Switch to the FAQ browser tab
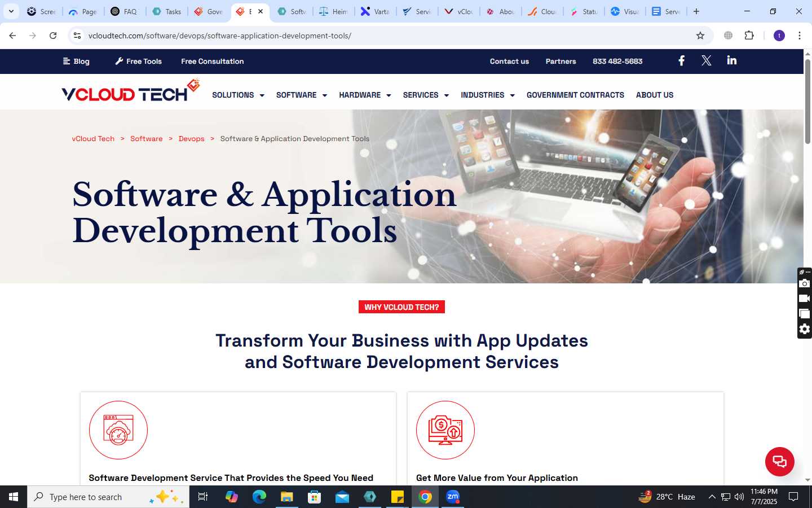 point(125,11)
